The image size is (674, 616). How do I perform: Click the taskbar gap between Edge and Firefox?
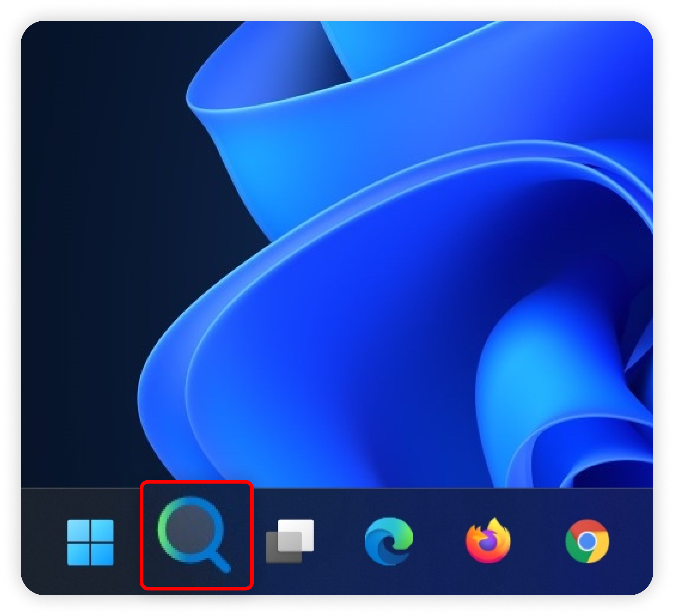pyautogui.click(x=439, y=542)
